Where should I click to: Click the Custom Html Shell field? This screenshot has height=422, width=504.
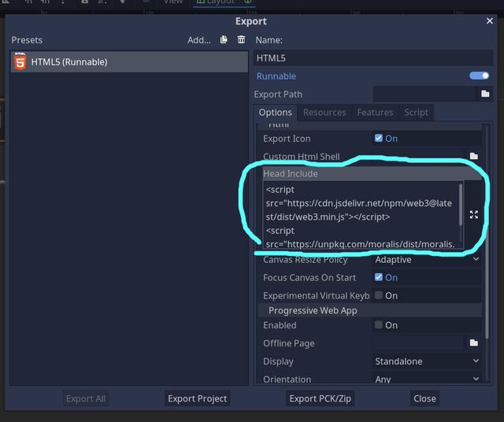pos(420,157)
